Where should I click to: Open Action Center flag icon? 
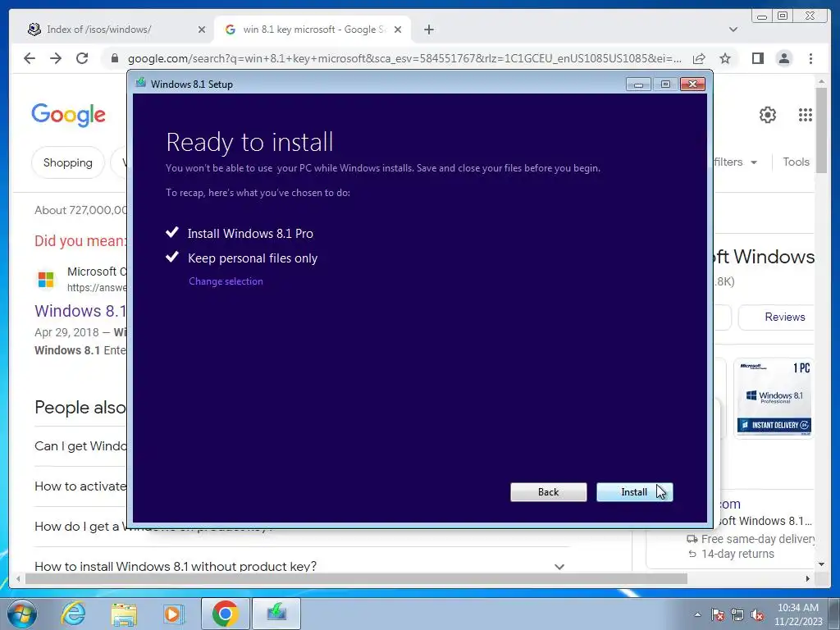718,614
